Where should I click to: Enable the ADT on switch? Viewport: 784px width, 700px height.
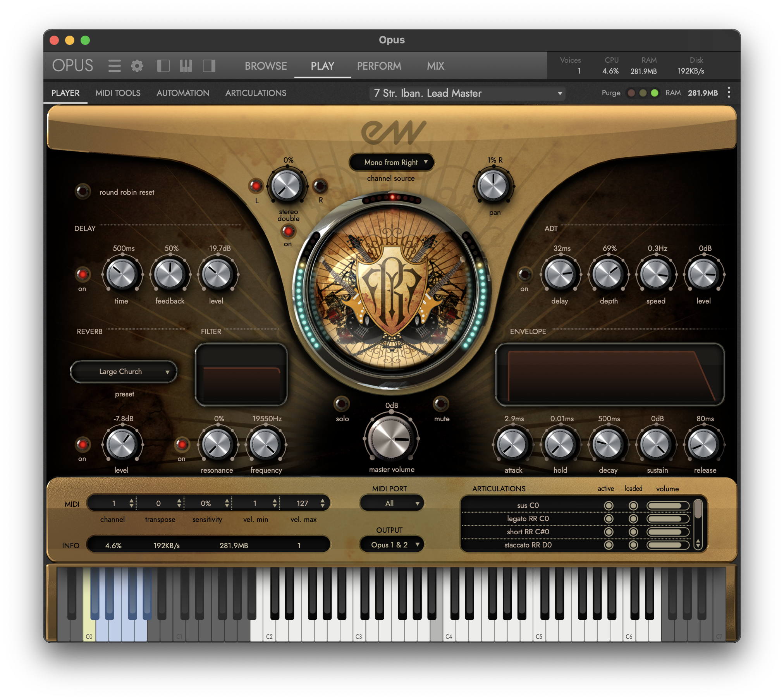point(524,274)
